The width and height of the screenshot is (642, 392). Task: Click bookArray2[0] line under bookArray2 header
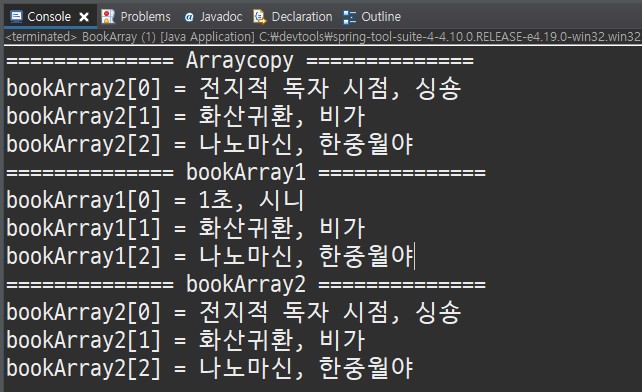pyautogui.click(x=234, y=312)
